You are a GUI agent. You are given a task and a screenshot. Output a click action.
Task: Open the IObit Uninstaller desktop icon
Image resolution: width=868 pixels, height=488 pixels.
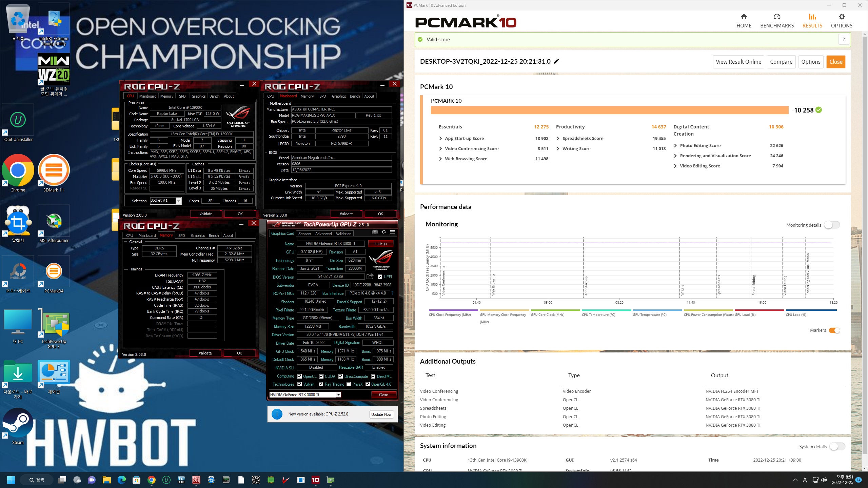coord(18,123)
